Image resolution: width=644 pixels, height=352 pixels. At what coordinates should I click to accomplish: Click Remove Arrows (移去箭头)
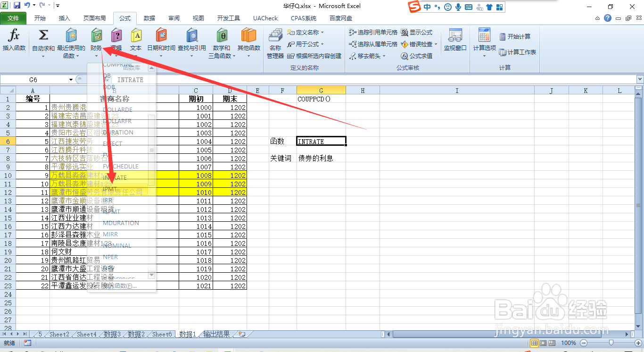pyautogui.click(x=368, y=56)
